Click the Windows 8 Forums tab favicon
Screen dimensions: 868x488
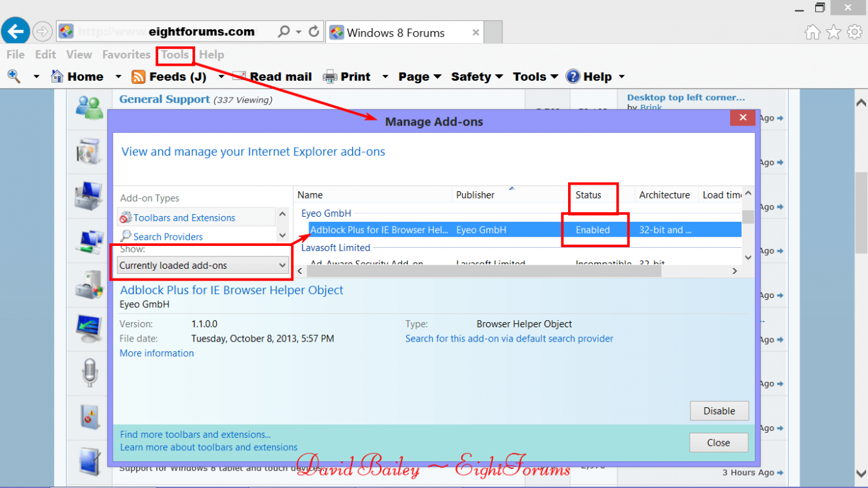coord(336,33)
